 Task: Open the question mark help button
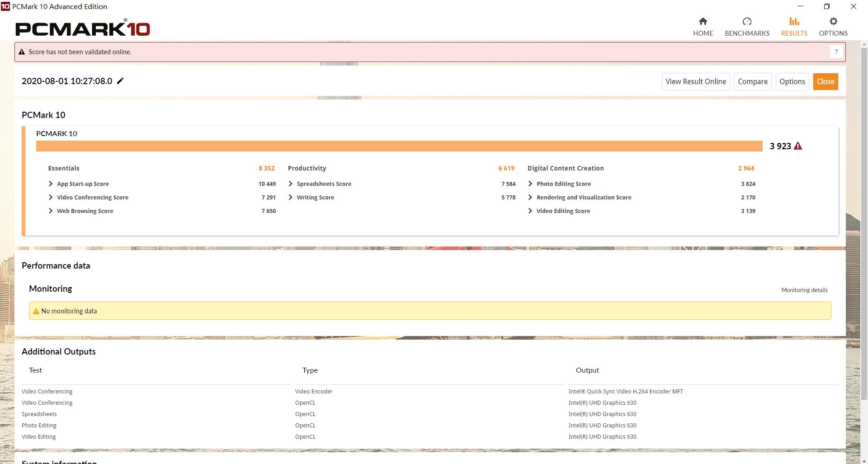point(836,52)
